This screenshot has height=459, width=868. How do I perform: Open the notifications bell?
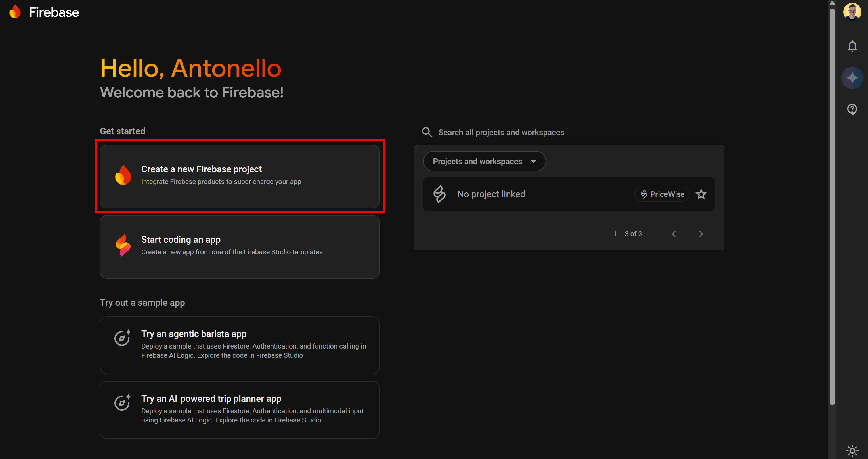point(852,46)
